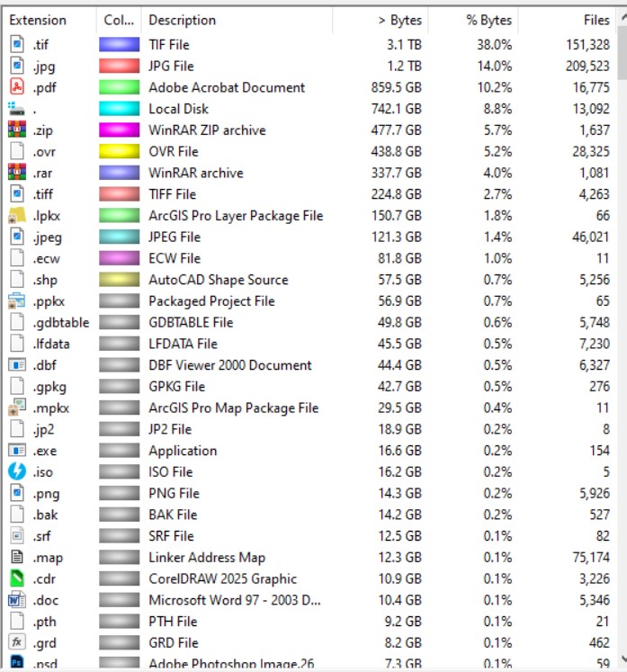Select the .lpkx layer package icon
This screenshot has width=627, height=672.
(x=16, y=216)
